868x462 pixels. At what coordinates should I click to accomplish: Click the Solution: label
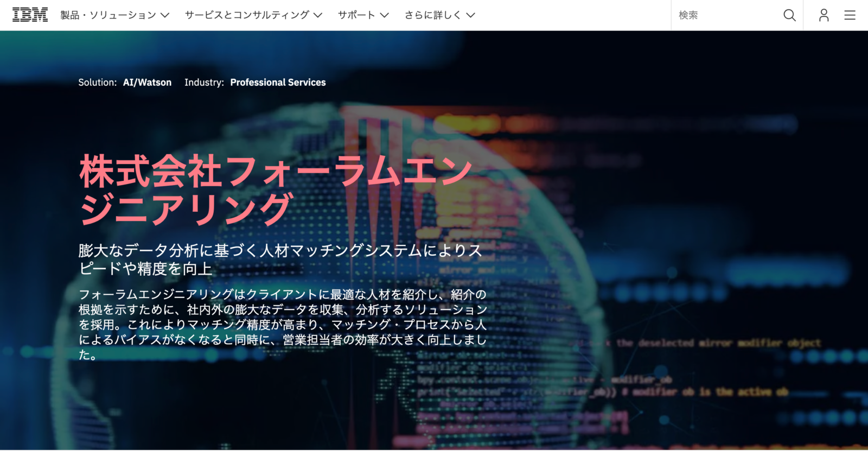[98, 83]
